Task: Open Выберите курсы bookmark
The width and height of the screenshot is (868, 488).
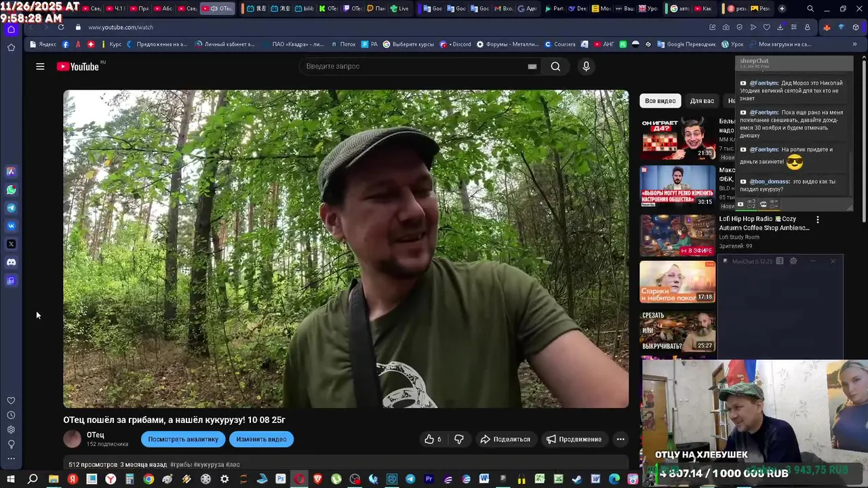Action: click(x=408, y=44)
